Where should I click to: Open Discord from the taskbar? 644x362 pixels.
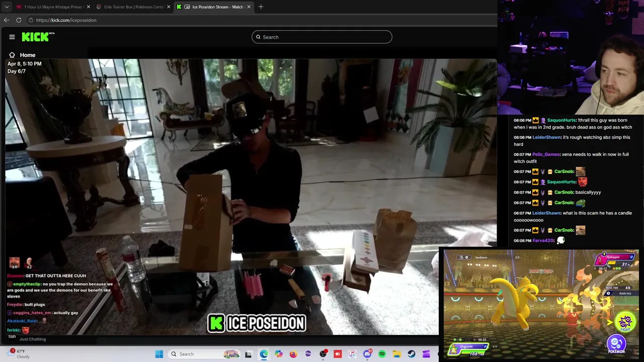(367, 354)
